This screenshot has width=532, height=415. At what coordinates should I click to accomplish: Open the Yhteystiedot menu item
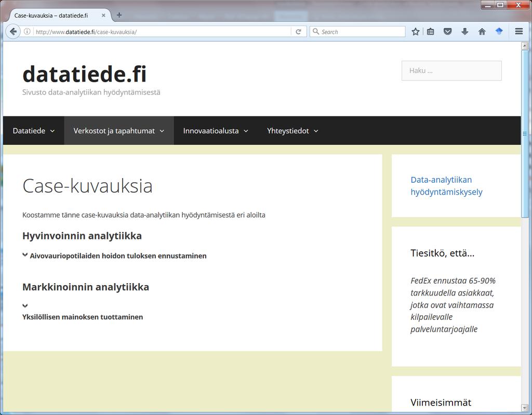[x=292, y=131]
